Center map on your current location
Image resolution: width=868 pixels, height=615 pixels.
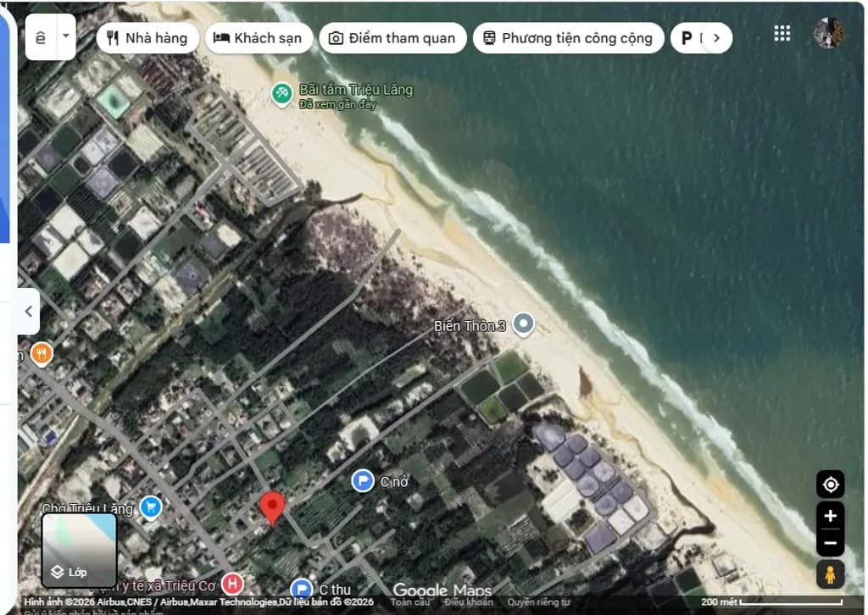[x=831, y=485]
